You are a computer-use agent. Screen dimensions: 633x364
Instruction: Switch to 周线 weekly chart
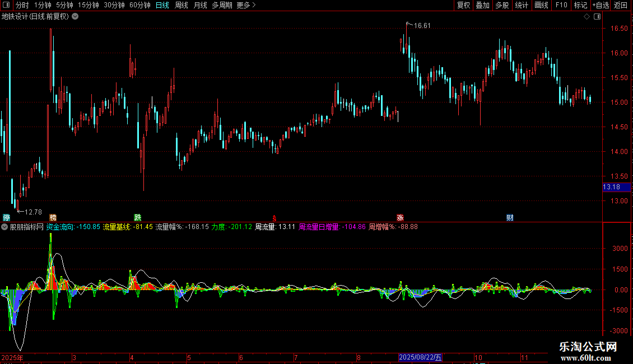point(181,5)
